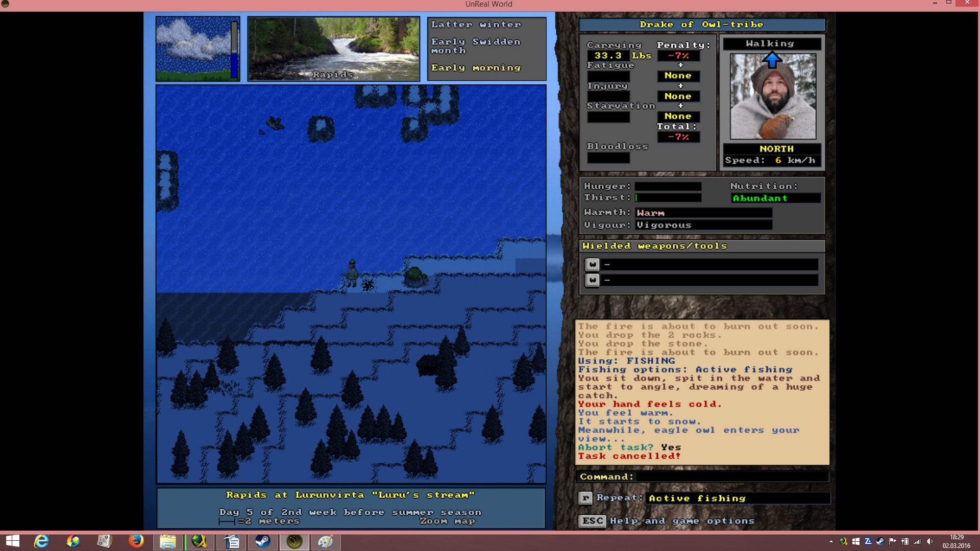Click the blue temperature gauge bar
This screenshot has width=980, height=551.
pyautogui.click(x=235, y=49)
